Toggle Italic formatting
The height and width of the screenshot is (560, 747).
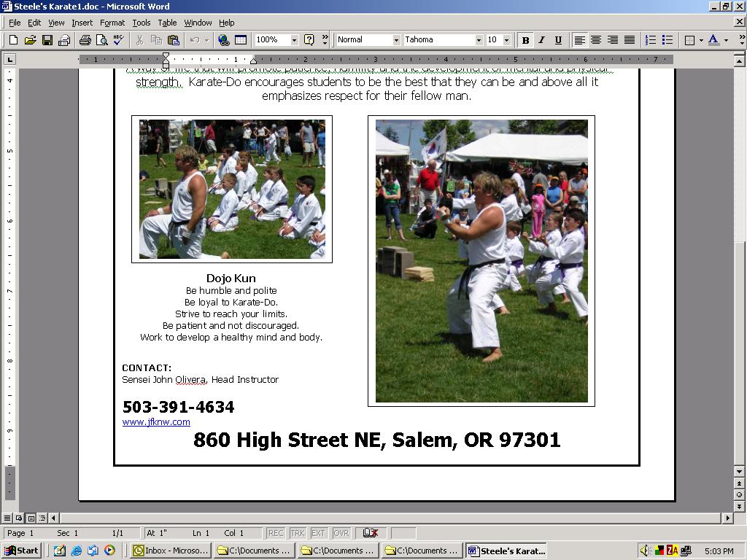tap(541, 40)
